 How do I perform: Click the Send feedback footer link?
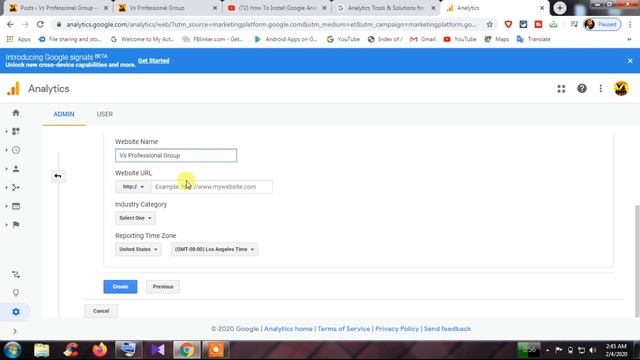click(x=447, y=329)
